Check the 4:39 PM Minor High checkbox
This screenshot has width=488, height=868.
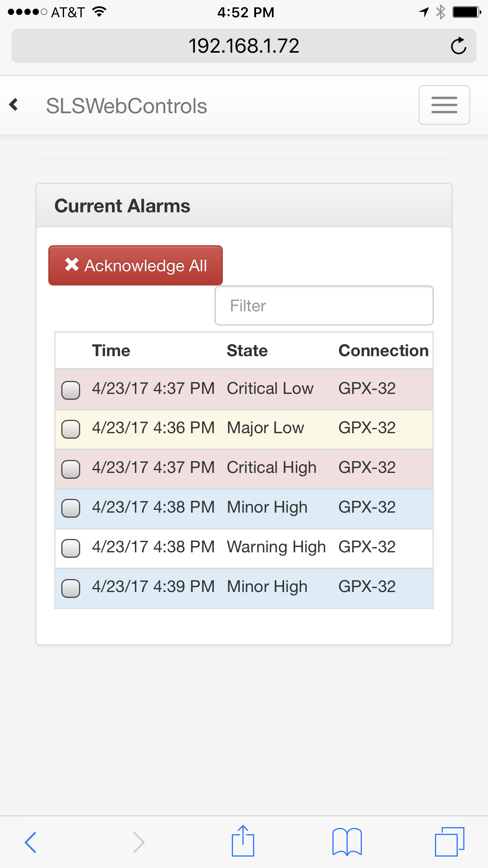click(71, 588)
